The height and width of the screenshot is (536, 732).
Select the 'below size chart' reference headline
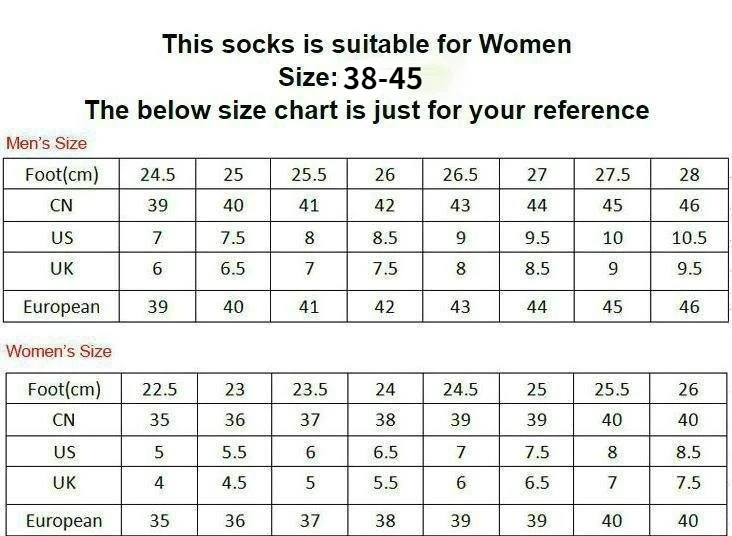[x=367, y=110]
